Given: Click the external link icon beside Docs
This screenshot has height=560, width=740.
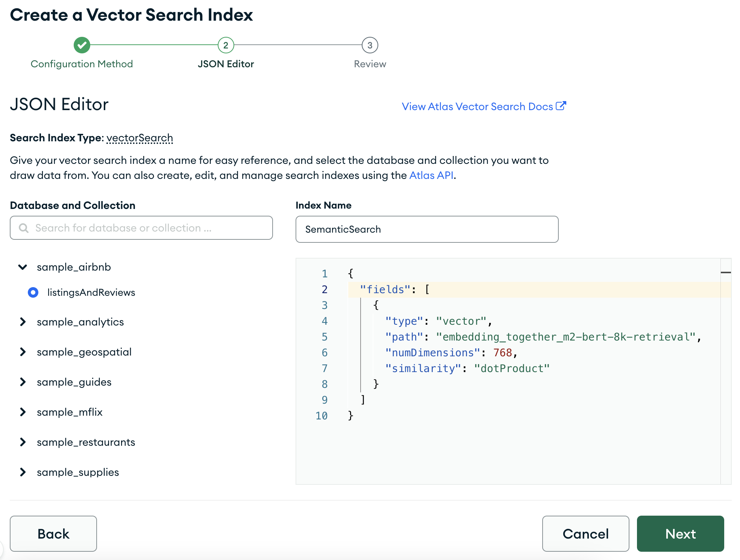Looking at the screenshot, I should point(561,106).
